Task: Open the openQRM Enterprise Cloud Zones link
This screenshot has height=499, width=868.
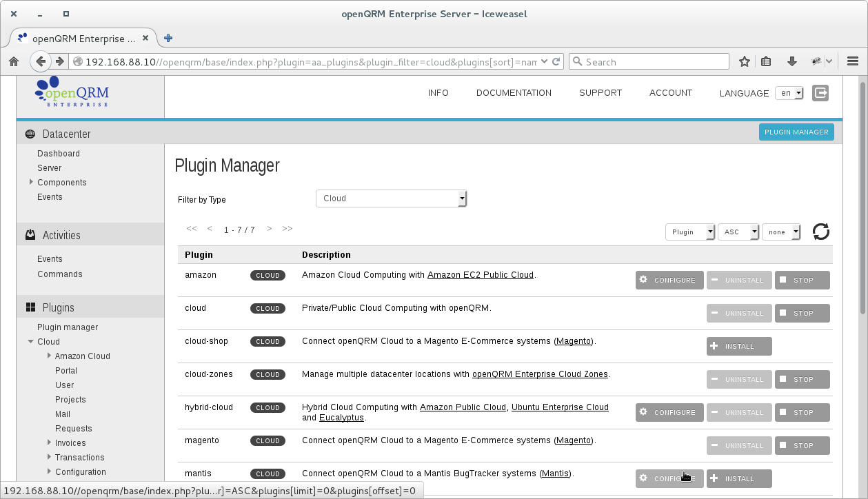Action: pos(540,374)
